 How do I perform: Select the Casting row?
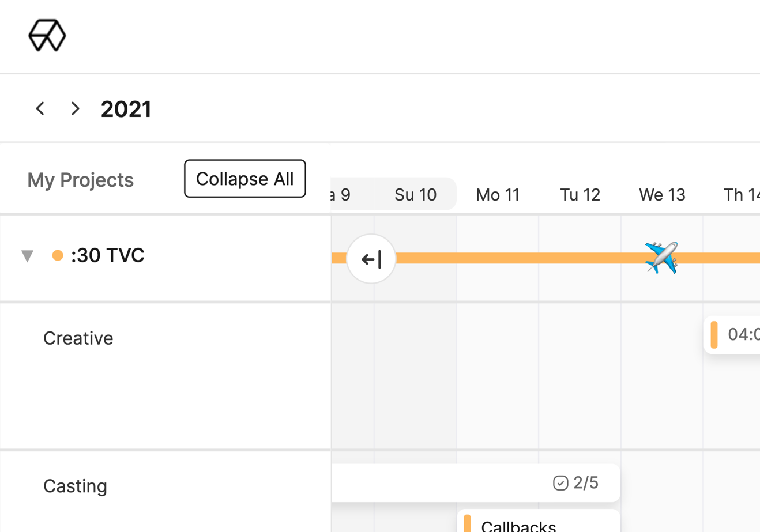(x=76, y=486)
